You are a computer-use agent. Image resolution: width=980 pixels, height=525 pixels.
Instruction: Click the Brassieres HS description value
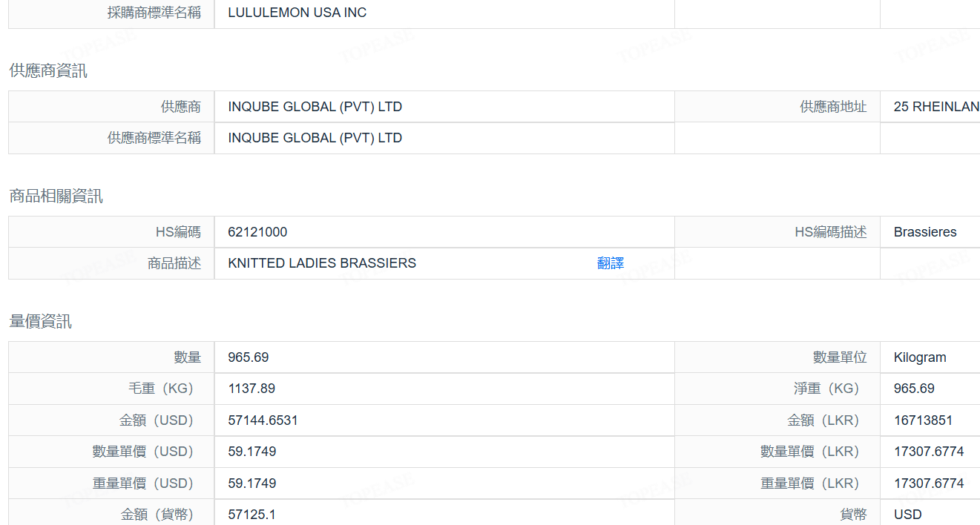(924, 232)
